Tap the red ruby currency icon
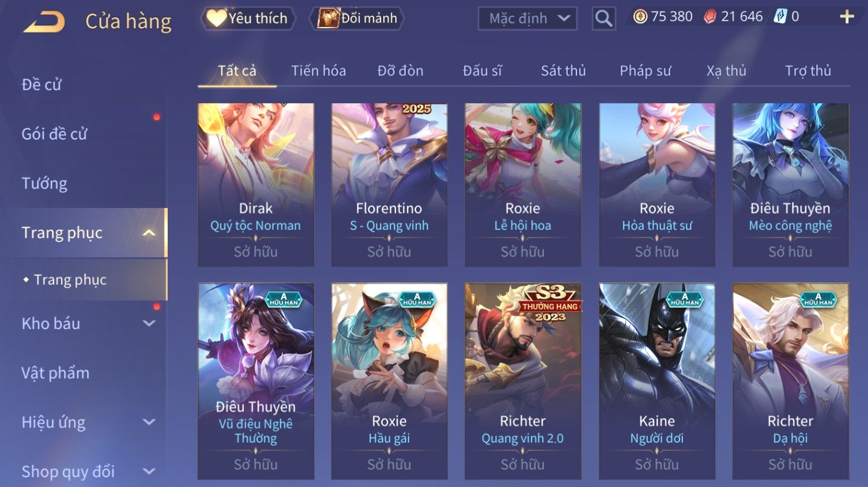This screenshot has width=868, height=487. pos(710,17)
